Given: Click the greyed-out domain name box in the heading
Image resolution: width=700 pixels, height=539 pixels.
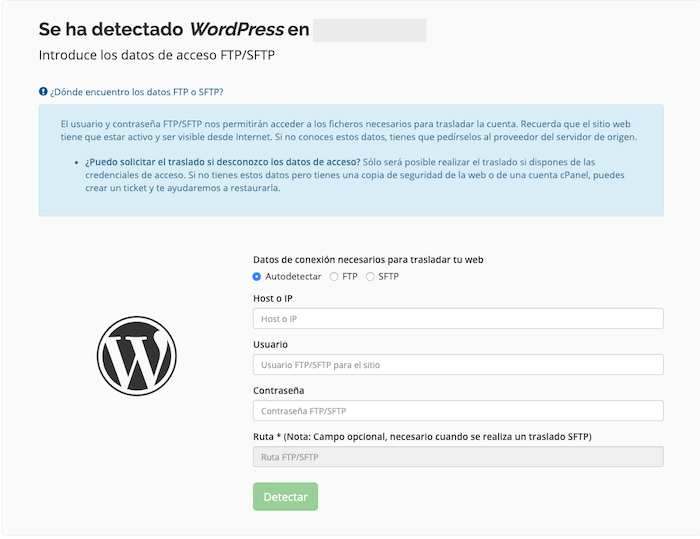Looking at the screenshot, I should pos(369,29).
